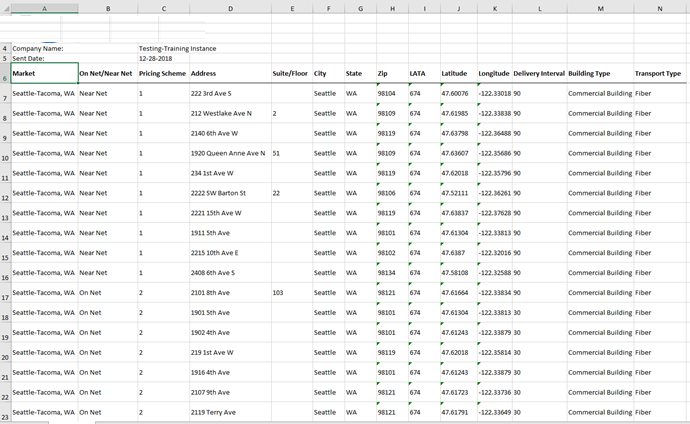Screen dimensions: 690x424
Task: Select column A header
Action: tap(44, 8)
